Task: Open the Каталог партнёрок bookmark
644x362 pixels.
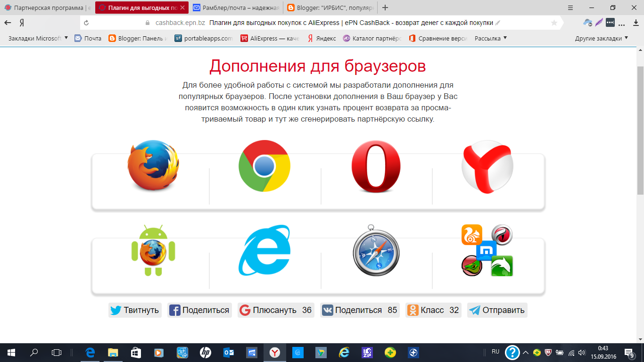Action: pos(372,39)
